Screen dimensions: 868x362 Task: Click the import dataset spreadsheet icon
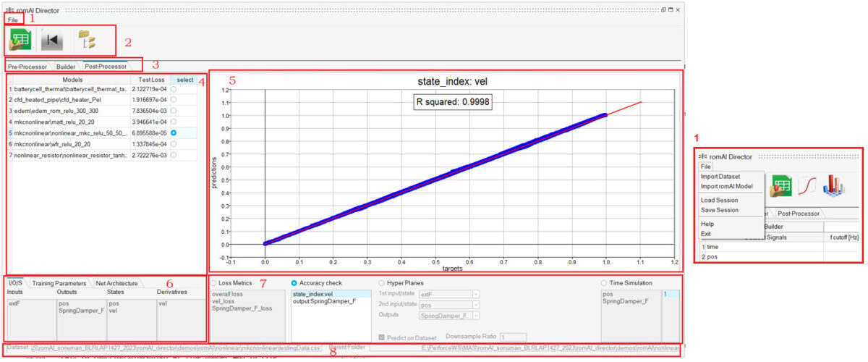[x=20, y=41]
